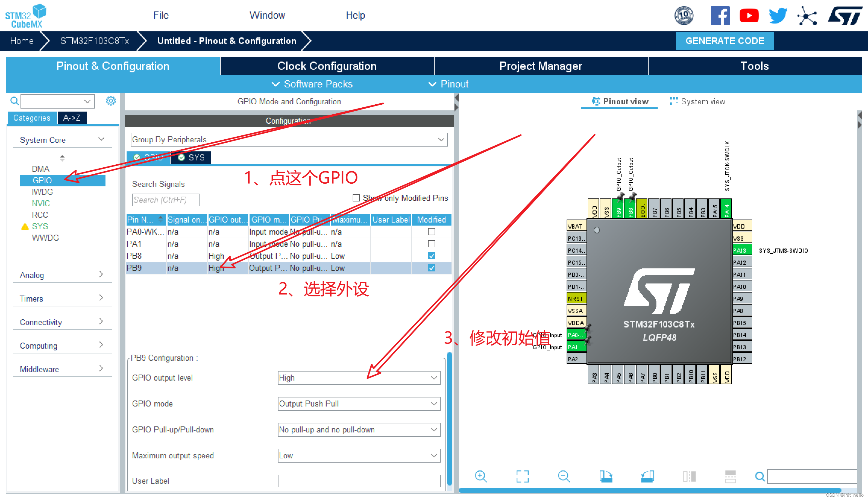Uncheck Modified checkbox for PB8 row
This screenshot has height=500, width=868.
click(431, 256)
